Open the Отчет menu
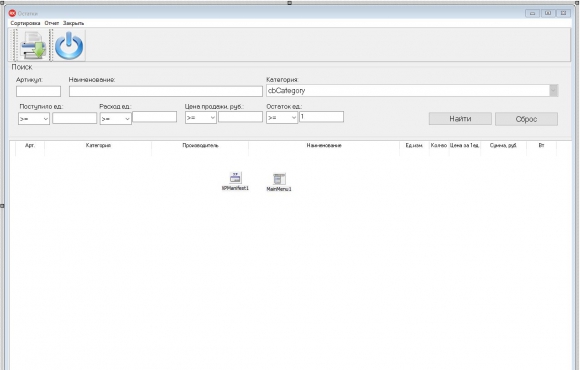 (52, 23)
